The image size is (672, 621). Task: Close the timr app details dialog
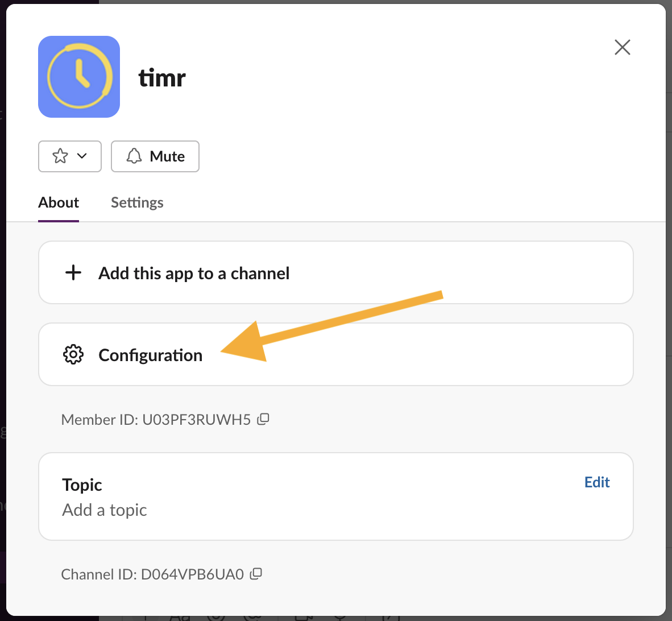coord(622,47)
